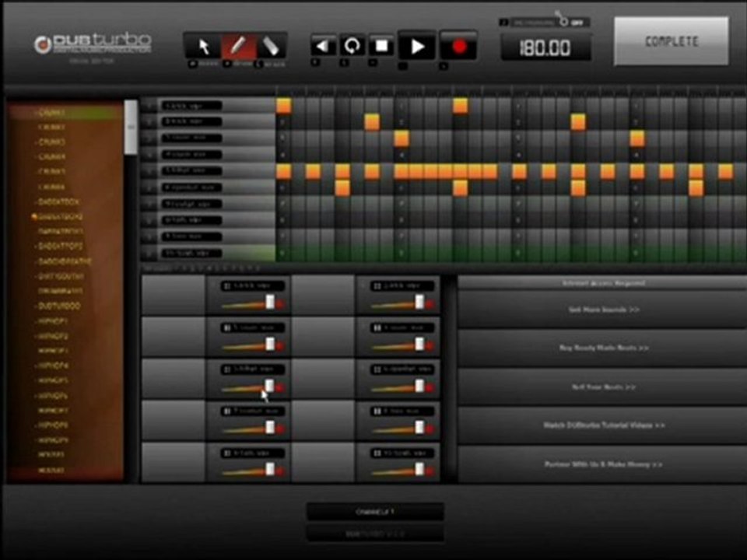This screenshot has width=747, height=560.
Task: Adjust the volume slider of mixer channel 10
Action: pyautogui.click(x=419, y=469)
